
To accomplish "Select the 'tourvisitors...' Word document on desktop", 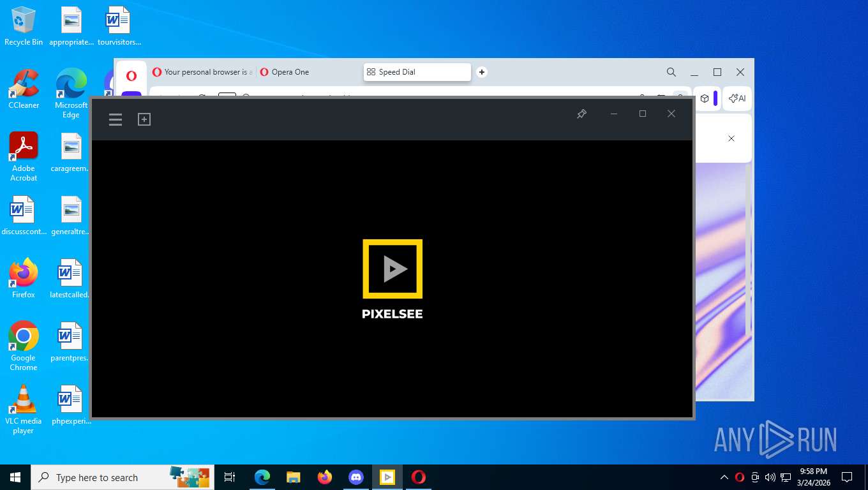I will 119,26.
